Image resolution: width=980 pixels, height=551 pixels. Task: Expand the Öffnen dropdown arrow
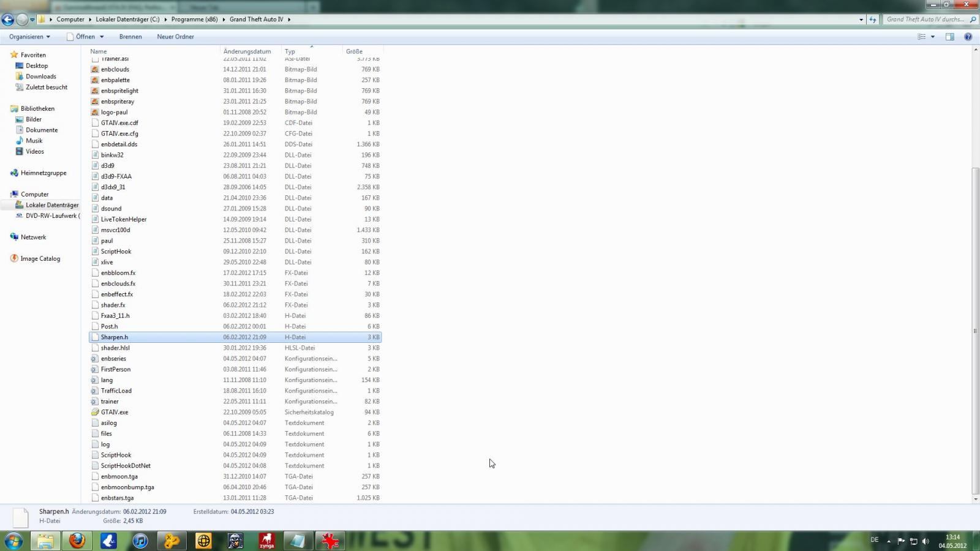102,37
